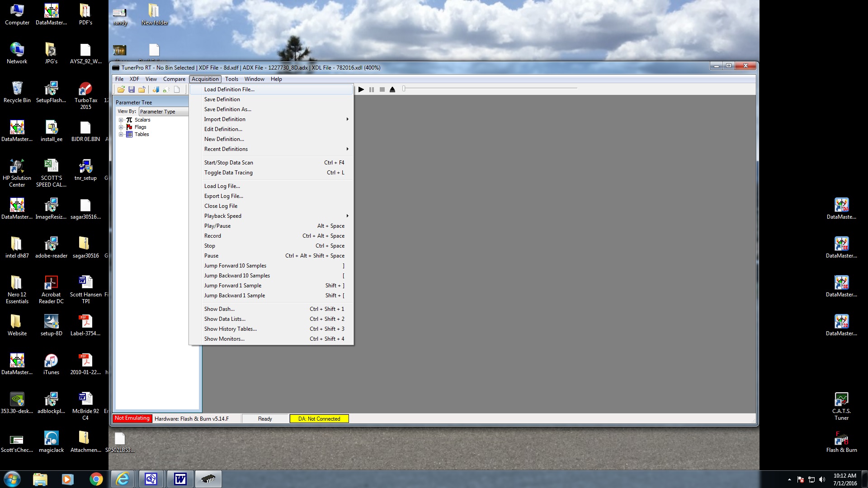Image resolution: width=868 pixels, height=488 pixels.
Task: Select the Scalars pi icon in tree
Action: tap(129, 120)
